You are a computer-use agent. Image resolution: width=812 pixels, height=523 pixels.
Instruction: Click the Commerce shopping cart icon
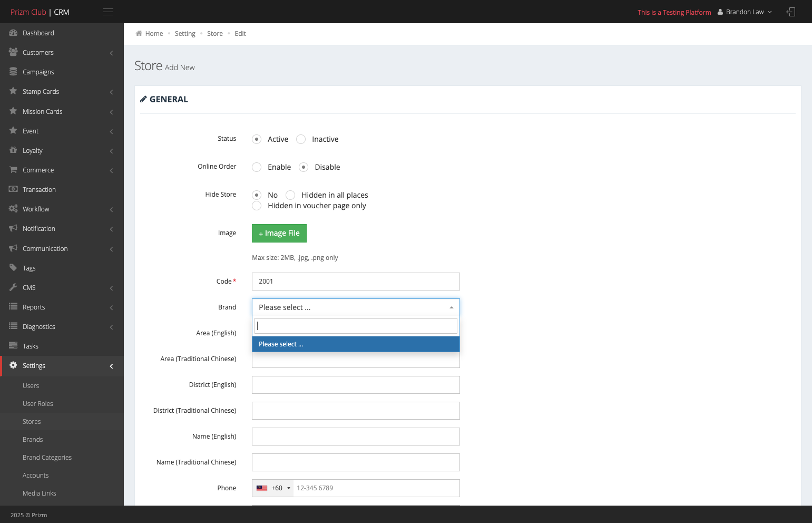click(x=13, y=170)
